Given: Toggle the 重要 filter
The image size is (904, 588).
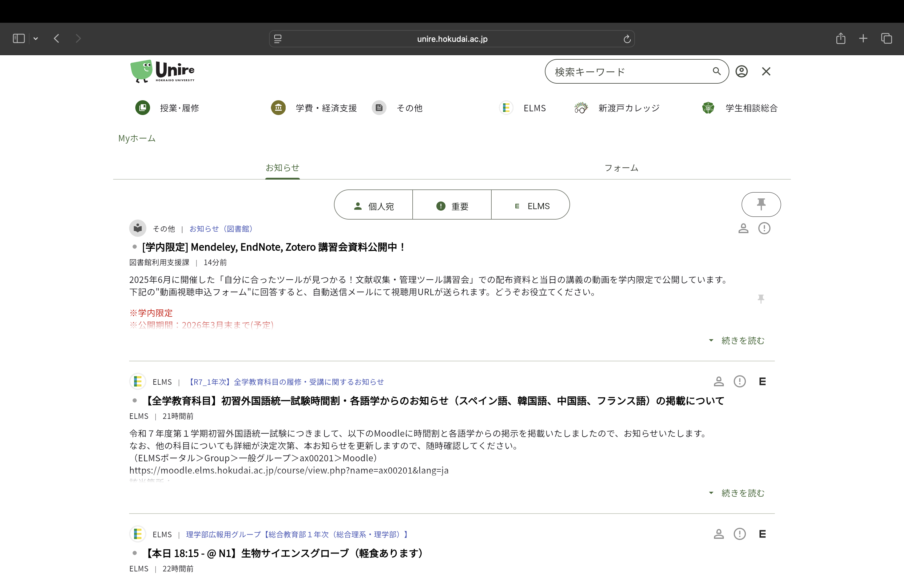Looking at the screenshot, I should [452, 205].
